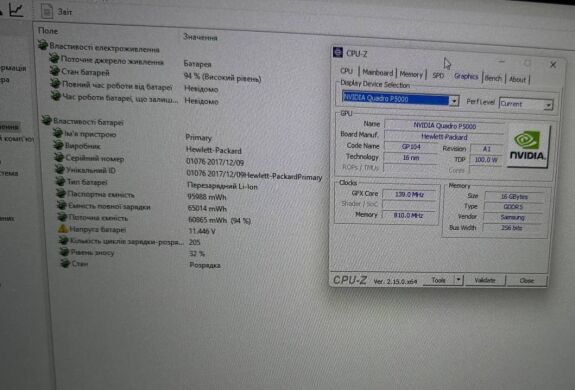Image resolution: width=575 pixels, height=390 pixels.
Task: Click the memory Type value GDDR5
Action: coord(513,207)
